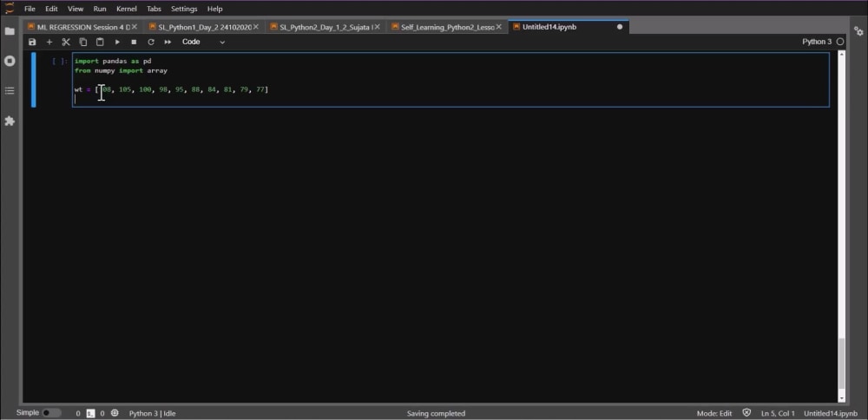Click the globe icon in status bar
This screenshot has height=420, width=868.
pos(115,413)
